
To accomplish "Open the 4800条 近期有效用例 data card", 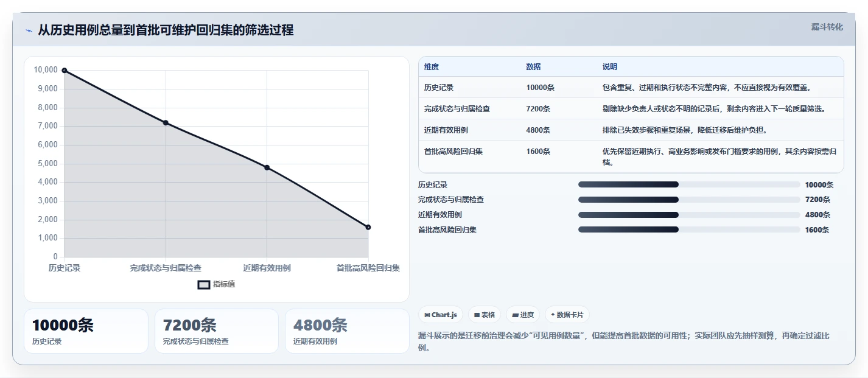I will tap(347, 331).
